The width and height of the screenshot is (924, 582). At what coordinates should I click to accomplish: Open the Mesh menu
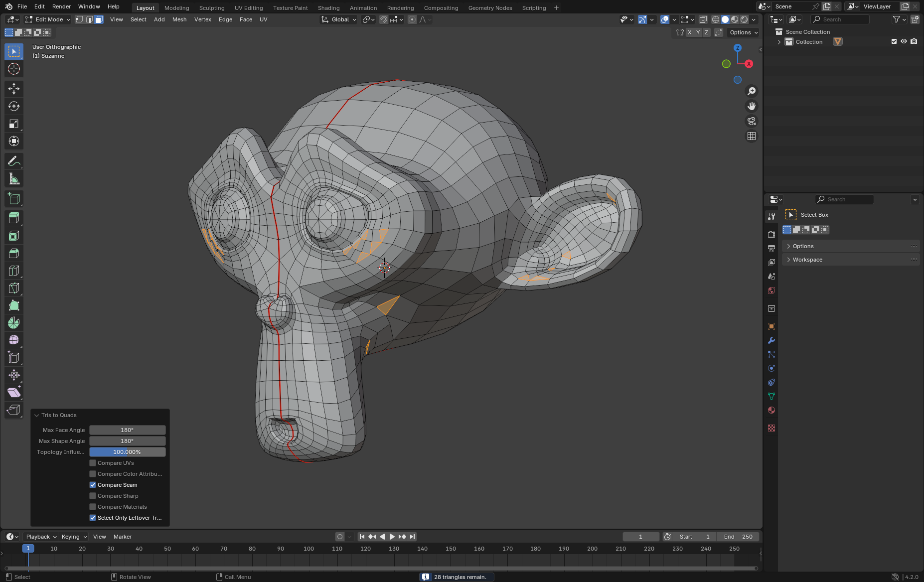(179, 19)
